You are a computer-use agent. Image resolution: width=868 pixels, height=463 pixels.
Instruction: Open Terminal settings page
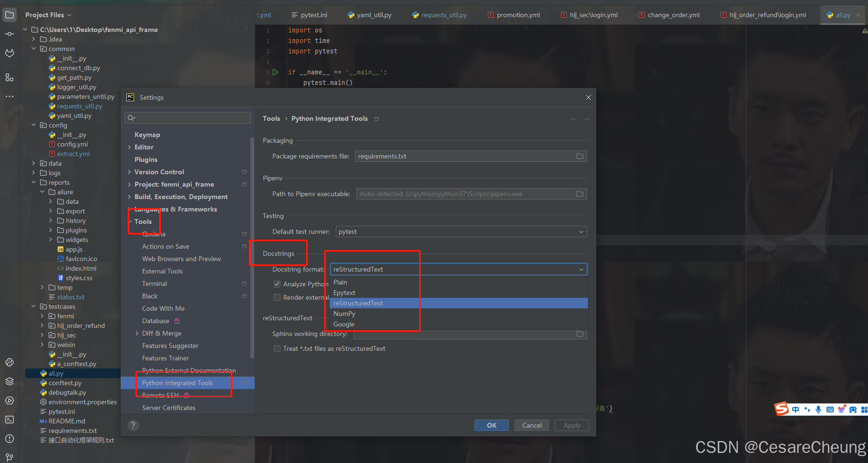(x=155, y=284)
